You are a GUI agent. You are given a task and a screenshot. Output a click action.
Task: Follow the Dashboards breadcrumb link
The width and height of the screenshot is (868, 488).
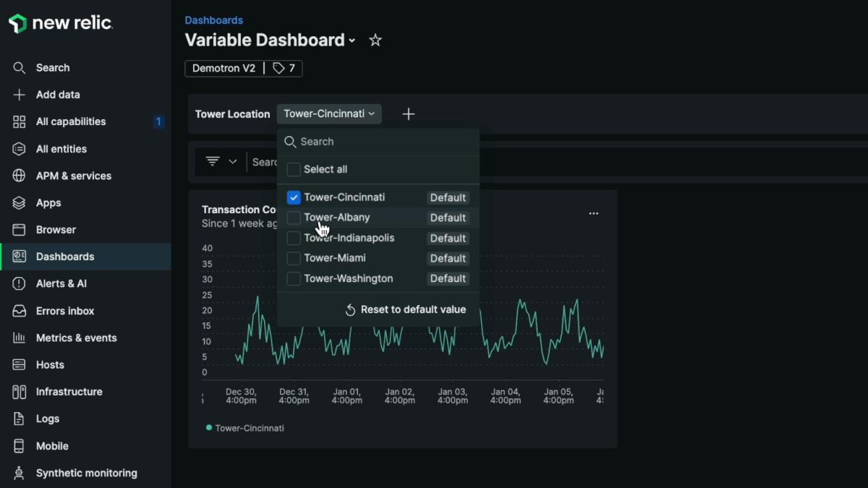[213, 20]
